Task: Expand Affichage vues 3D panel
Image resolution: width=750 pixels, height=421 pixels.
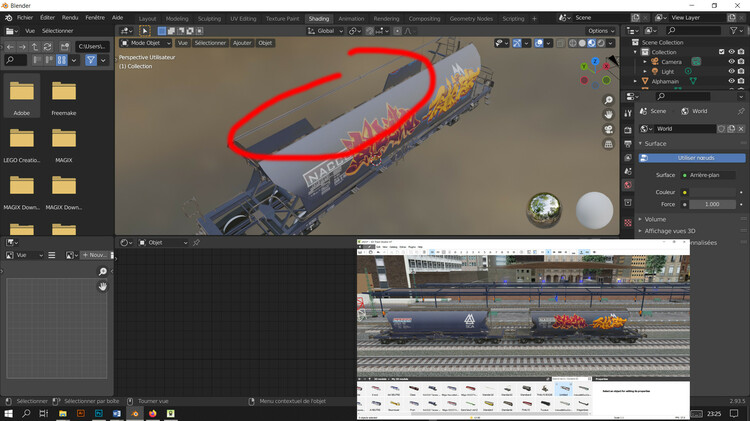Action: coord(670,231)
